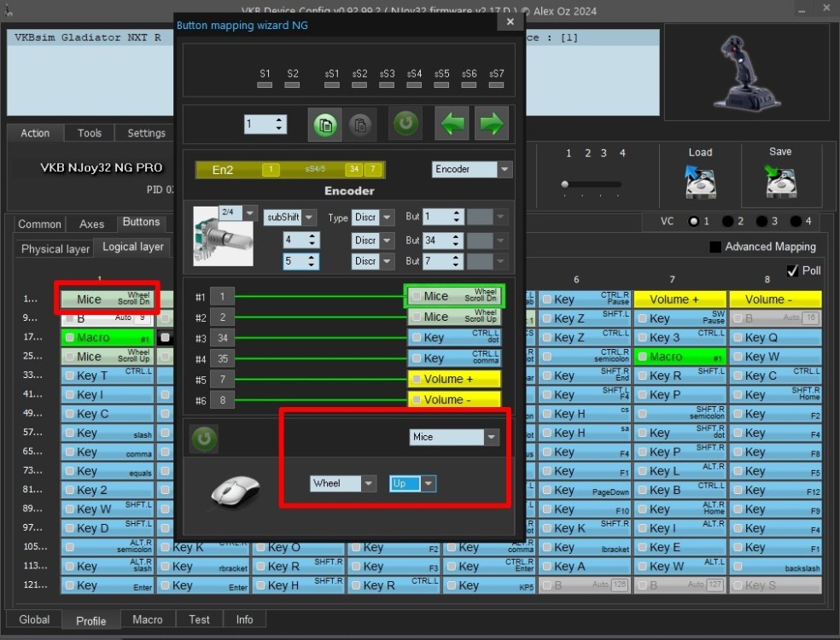Screen dimensions: 840x640
Task: Click the green refresh icon in wizard toolbar
Action: click(x=405, y=124)
